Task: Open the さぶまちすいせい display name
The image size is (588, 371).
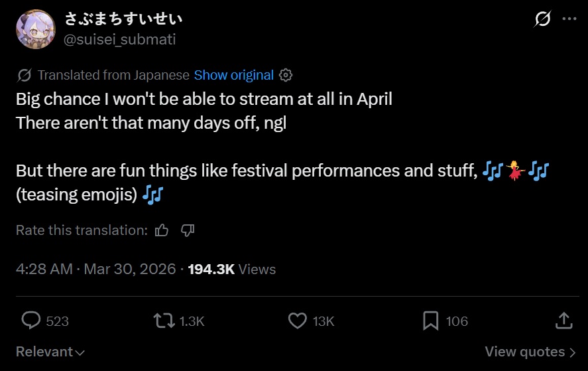Action: coord(123,19)
